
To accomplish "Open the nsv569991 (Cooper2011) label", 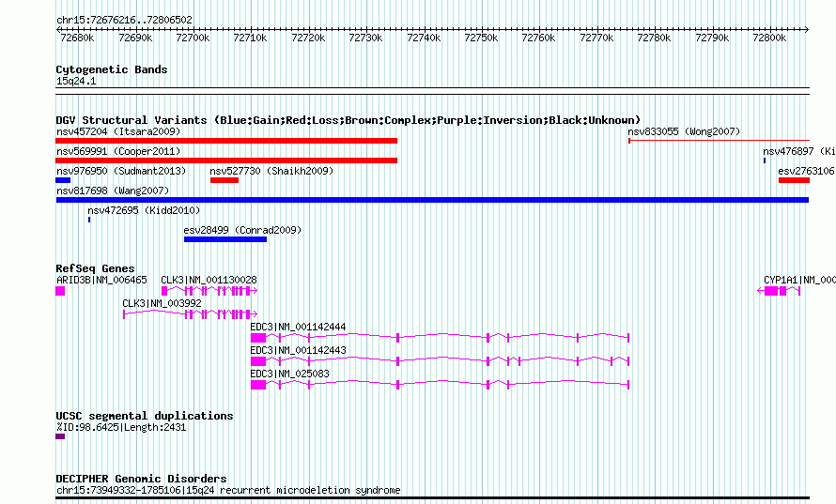I will 118,151.
